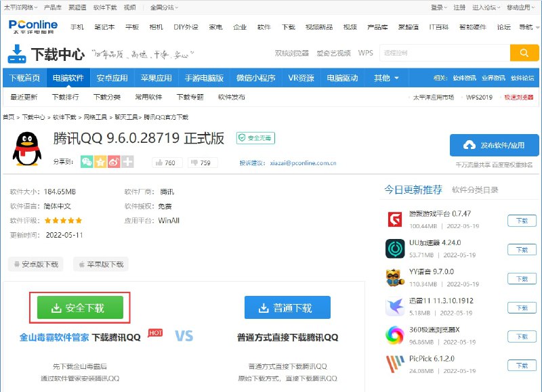Screen dimensions: 542x392
Task: Click the 极速浏览器 red link
Action: (x=518, y=97)
